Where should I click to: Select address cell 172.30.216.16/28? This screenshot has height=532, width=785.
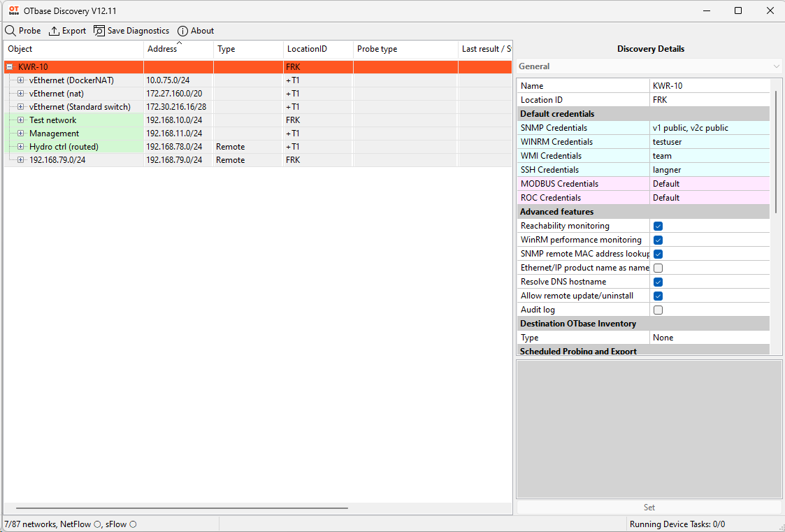pyautogui.click(x=179, y=106)
